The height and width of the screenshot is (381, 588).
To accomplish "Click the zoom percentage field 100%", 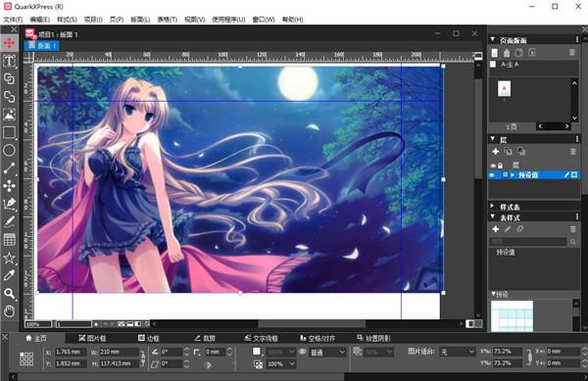I will (38, 324).
